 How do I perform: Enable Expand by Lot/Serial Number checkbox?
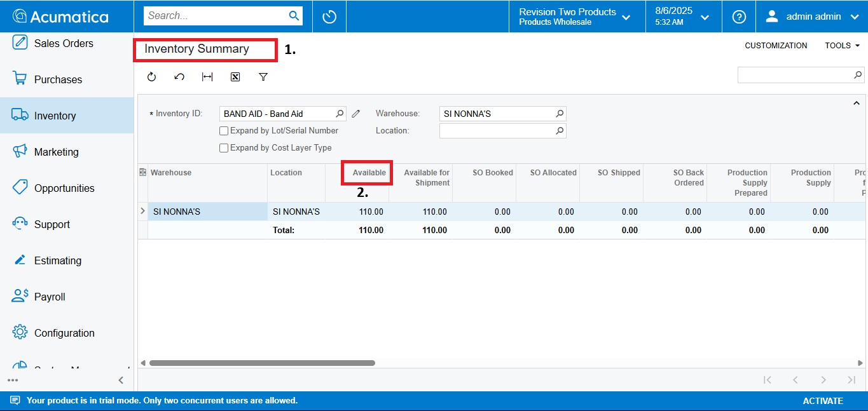pyautogui.click(x=224, y=131)
